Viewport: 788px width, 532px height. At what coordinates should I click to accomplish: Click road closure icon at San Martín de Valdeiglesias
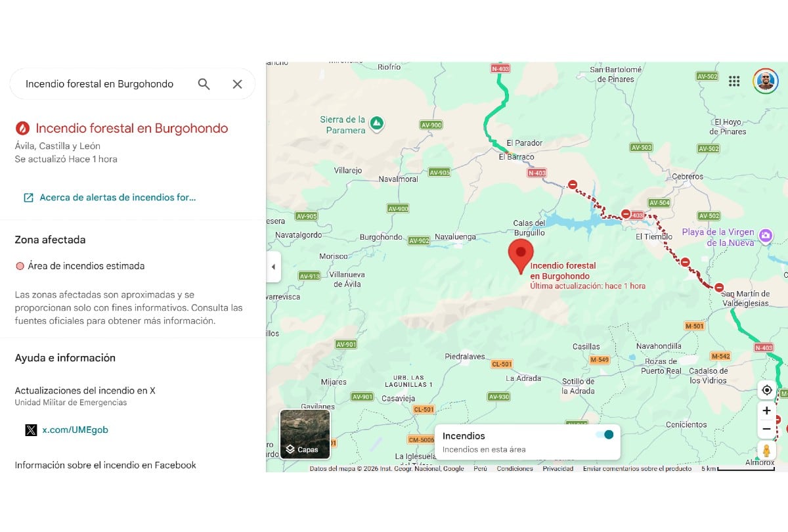pos(719,288)
